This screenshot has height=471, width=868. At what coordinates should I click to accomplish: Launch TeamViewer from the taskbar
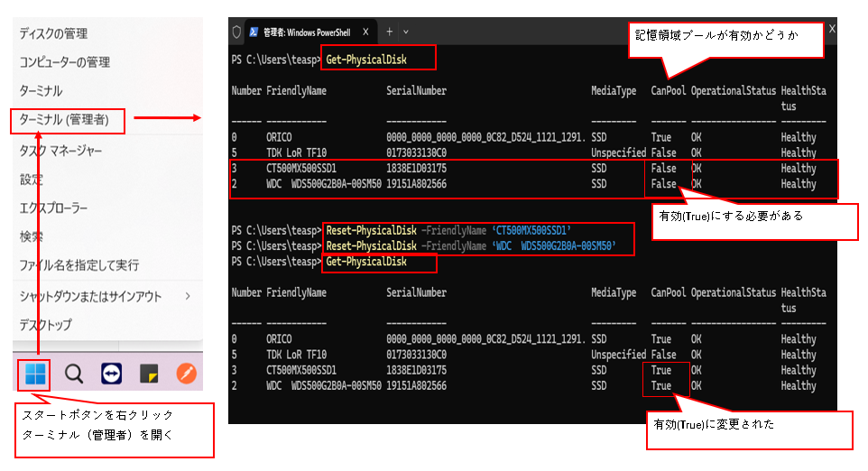tap(112, 374)
